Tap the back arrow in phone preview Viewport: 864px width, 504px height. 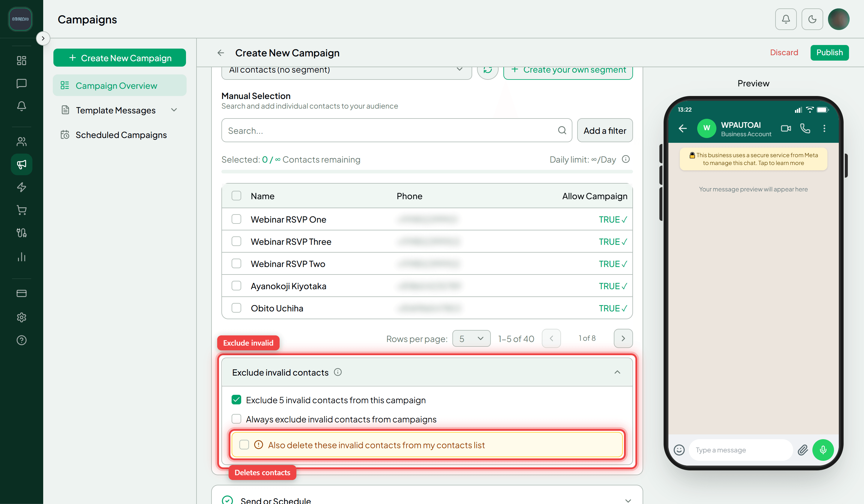[682, 128]
